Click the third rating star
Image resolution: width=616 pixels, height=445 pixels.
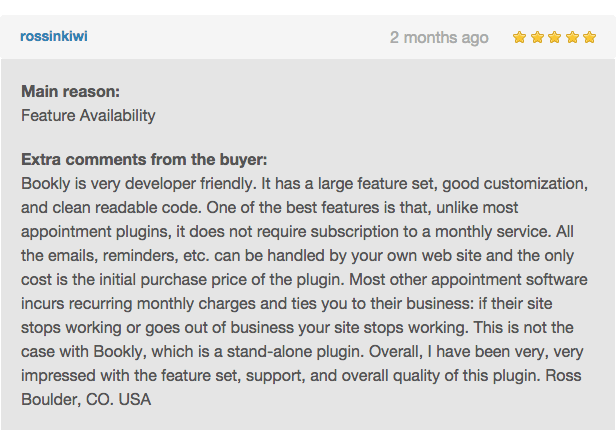click(555, 37)
